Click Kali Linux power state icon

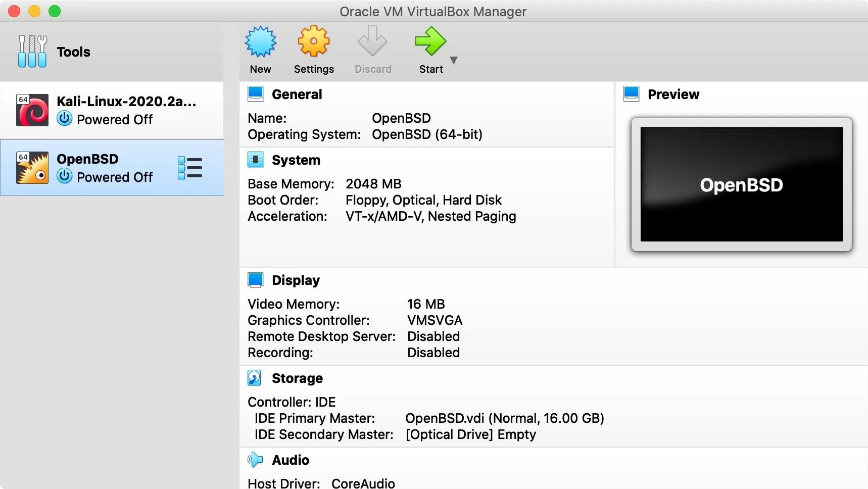65,119
